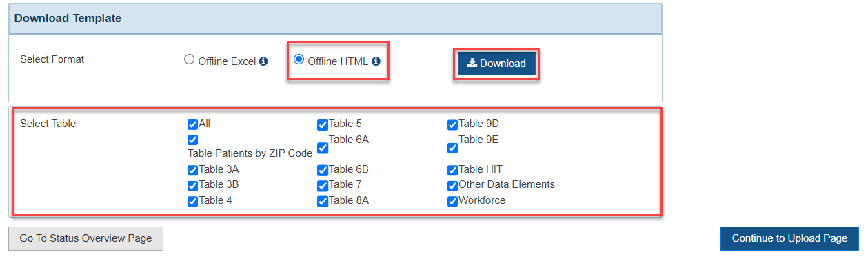Uncheck the Table 6B checkbox

pyautogui.click(x=322, y=170)
